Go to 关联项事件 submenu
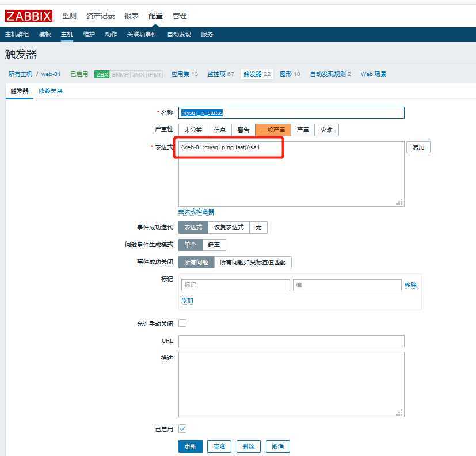This screenshot has width=476, height=456. coord(142,35)
